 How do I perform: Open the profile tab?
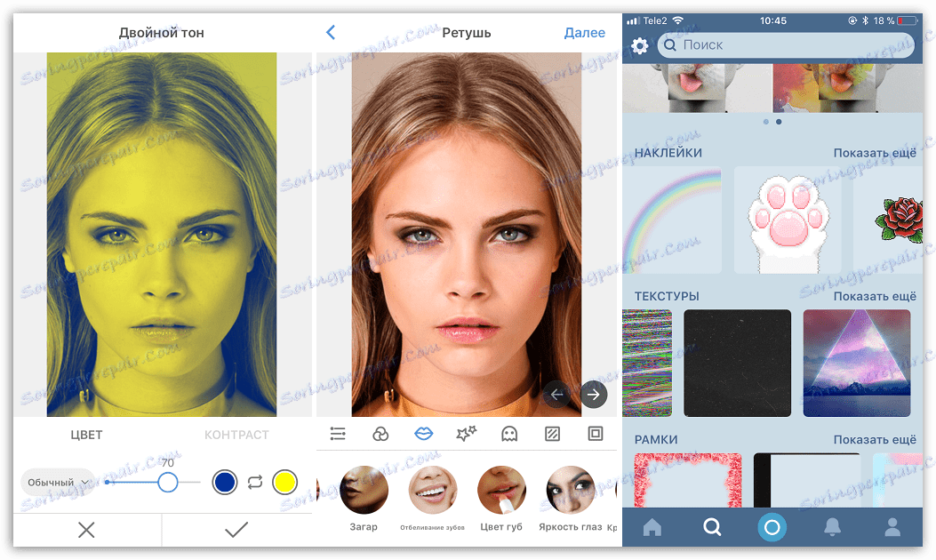892,527
